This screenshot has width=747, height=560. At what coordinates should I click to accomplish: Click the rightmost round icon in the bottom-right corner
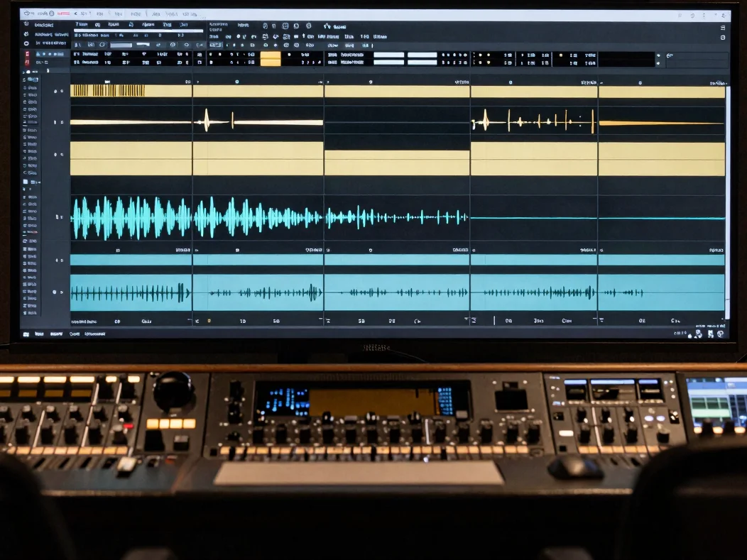click(x=720, y=334)
